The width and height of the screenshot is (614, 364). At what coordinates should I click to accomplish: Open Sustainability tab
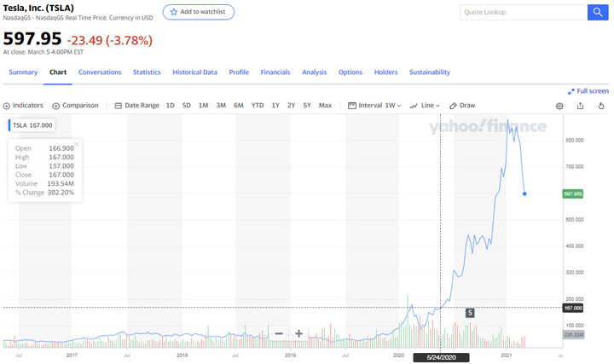click(x=430, y=72)
